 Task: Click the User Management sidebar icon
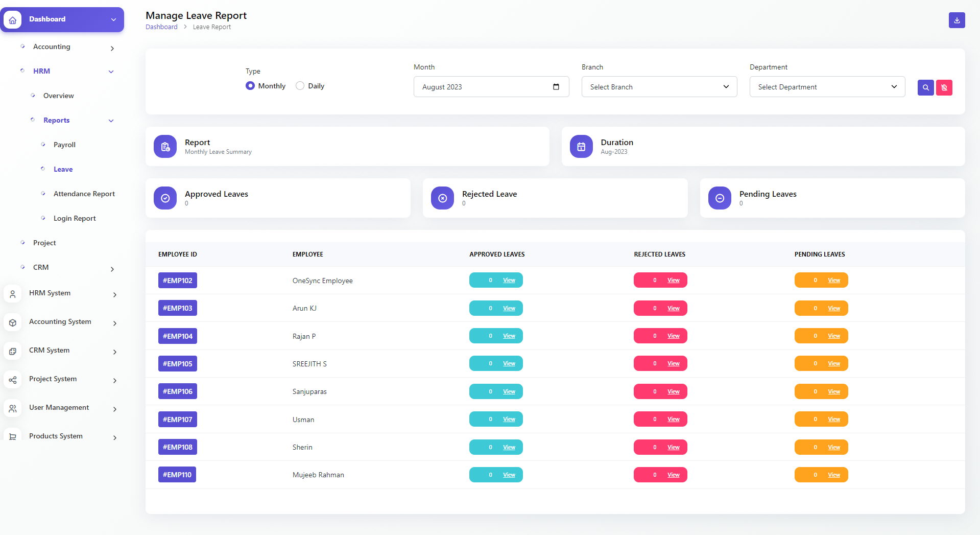tap(12, 408)
